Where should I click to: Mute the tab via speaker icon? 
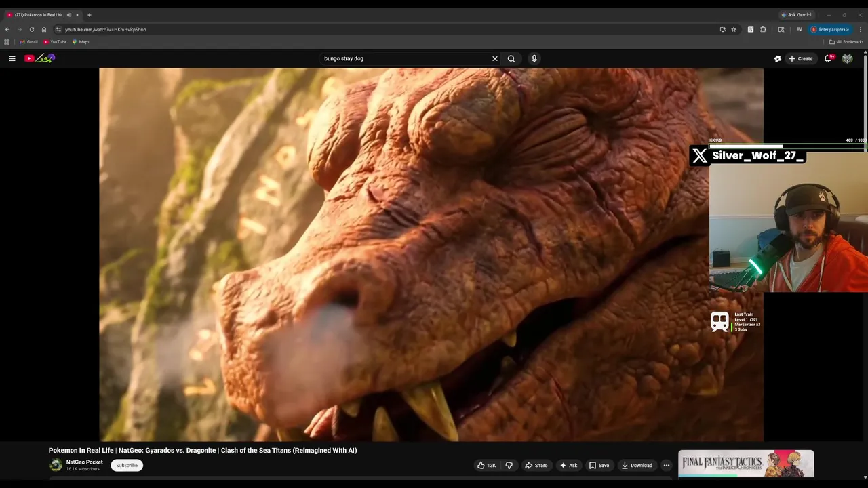pos(68,14)
